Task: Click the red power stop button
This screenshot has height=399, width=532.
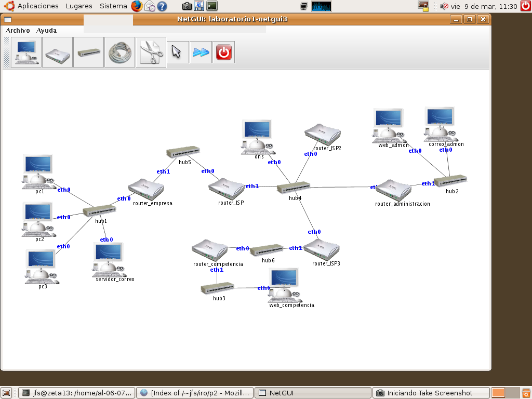Action: coord(224,52)
